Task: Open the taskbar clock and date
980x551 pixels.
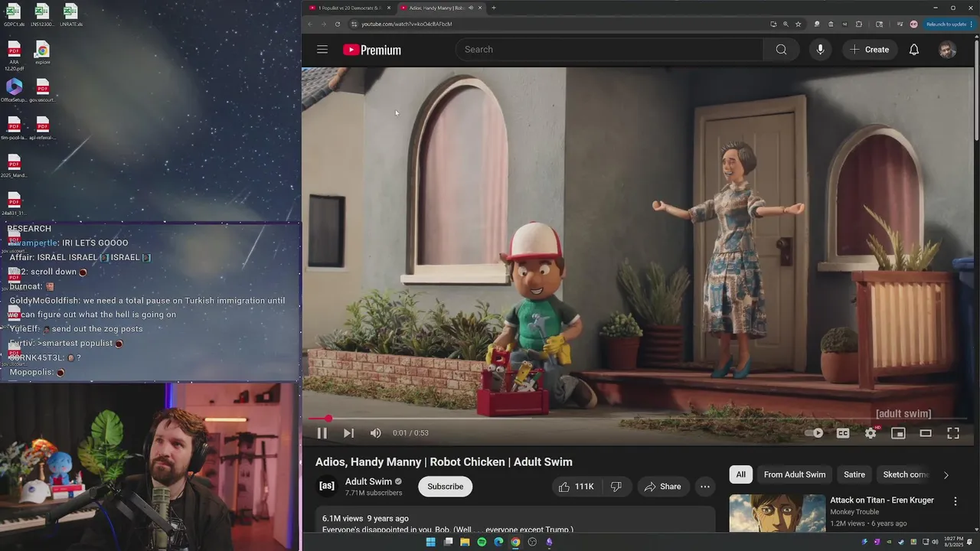Action: [954, 542]
